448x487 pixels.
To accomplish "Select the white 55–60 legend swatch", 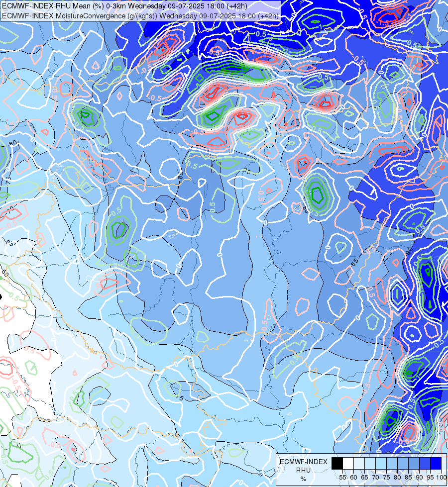I will (x=348, y=463).
